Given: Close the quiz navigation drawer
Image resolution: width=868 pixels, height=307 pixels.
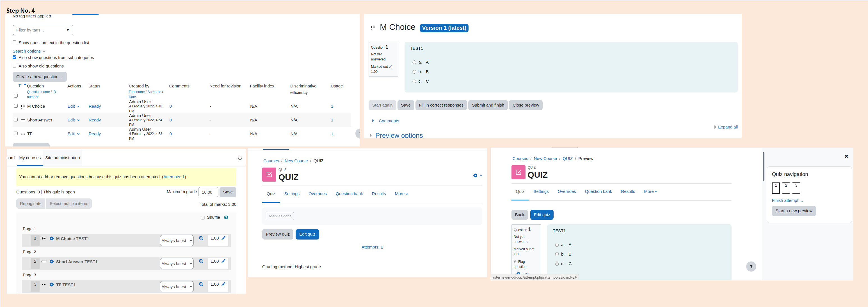Looking at the screenshot, I should [x=846, y=156].
